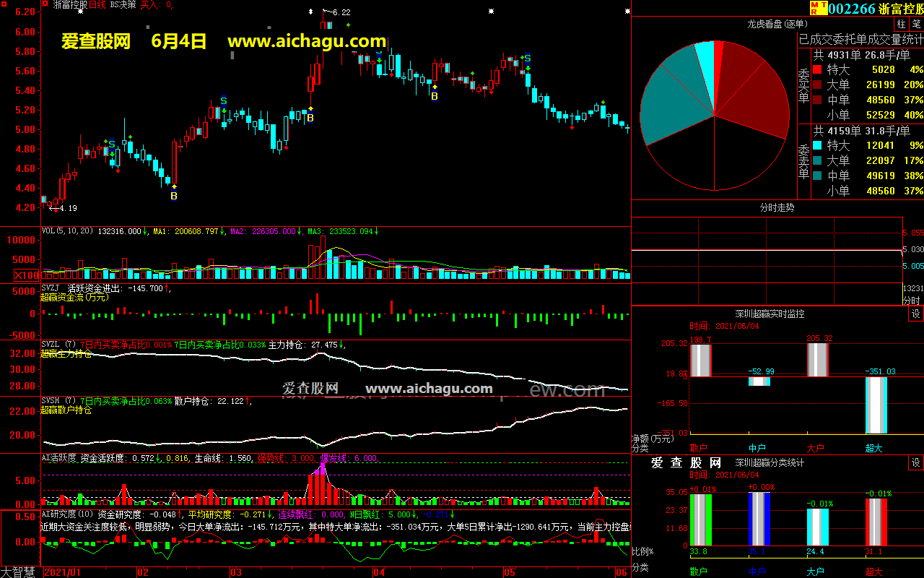This screenshot has height=578, width=924.
Task: Select the AI活跃度 indicator label
Action: tap(58, 457)
